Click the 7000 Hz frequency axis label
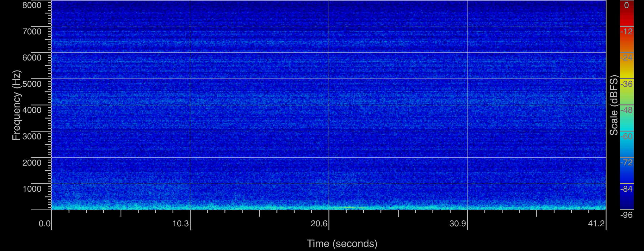644x251 pixels. point(32,32)
